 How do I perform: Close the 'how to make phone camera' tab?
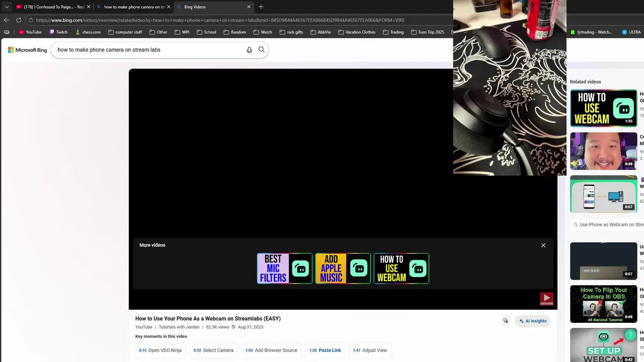[x=169, y=7]
